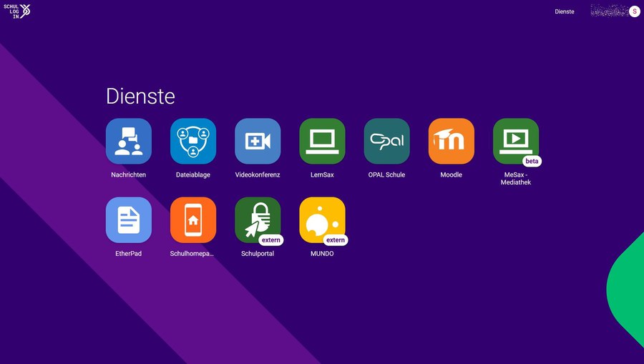644x364 pixels.
Task: Select the Dienste item in top navigation
Action: (564, 11)
